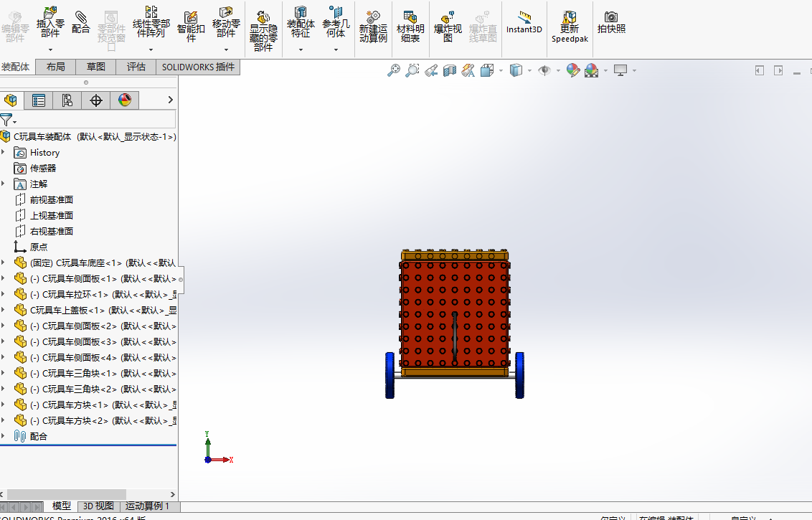Click Smart Fasteners (智能扣件) icon
The image size is (812, 520).
[x=191, y=27]
